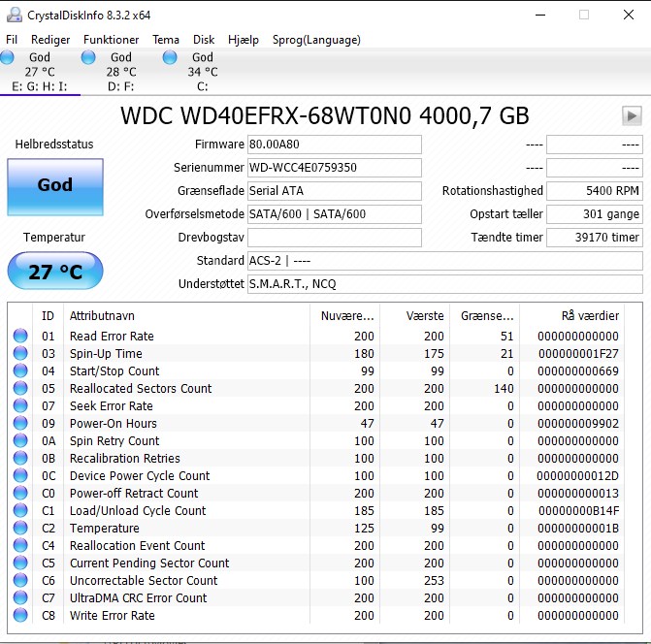Click the status orb of Reallocation Event Count
This screenshot has width=651, height=644.
(x=20, y=545)
